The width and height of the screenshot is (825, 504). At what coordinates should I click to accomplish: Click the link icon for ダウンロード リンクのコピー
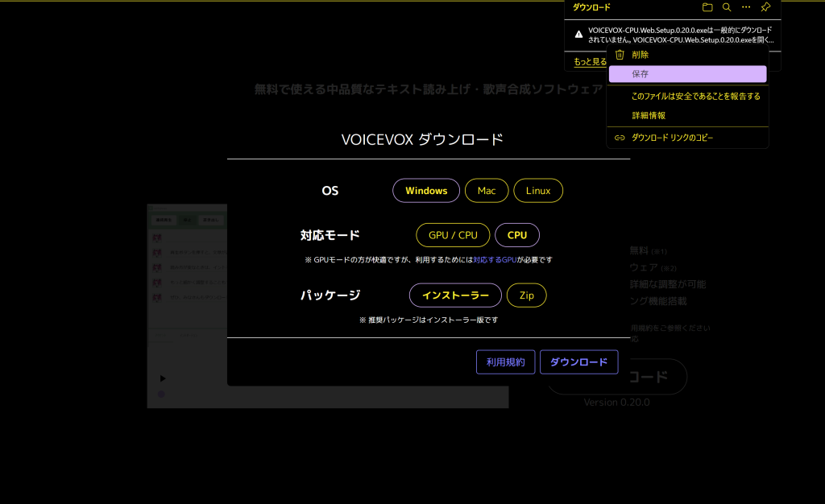(620, 138)
